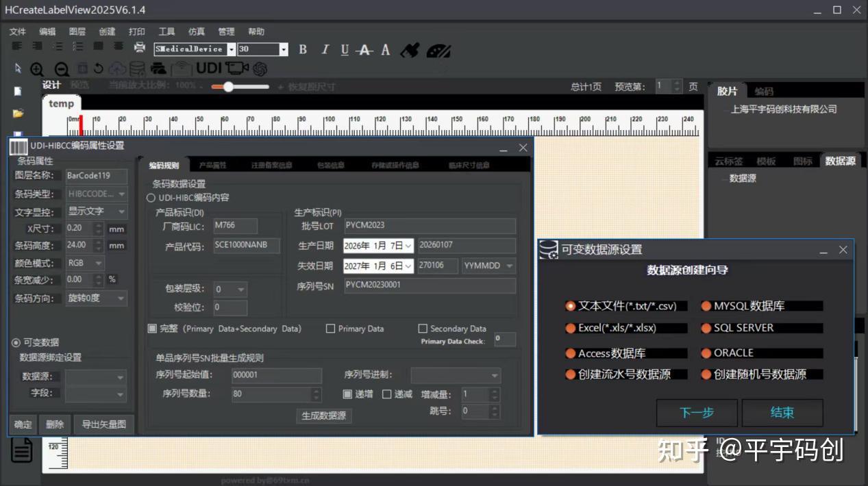
Task: Open the 序列号进制 dropdown
Action: [x=456, y=375]
